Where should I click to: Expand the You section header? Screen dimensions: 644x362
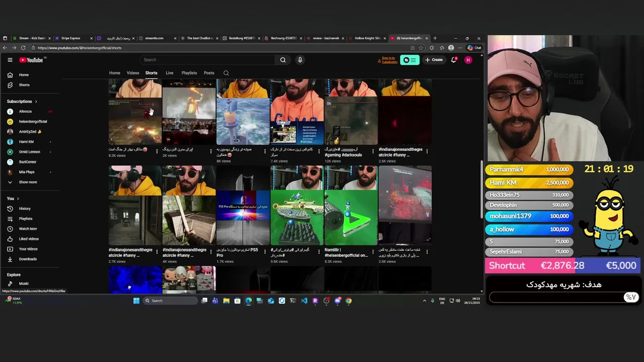tap(13, 199)
